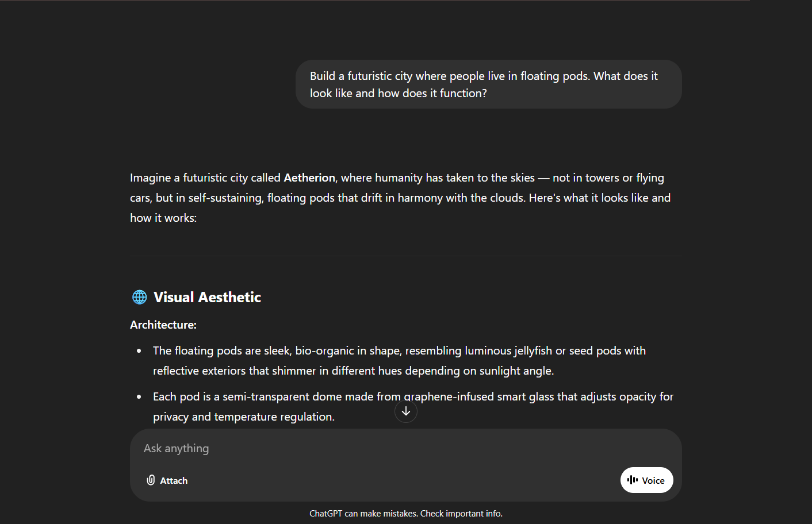Click the paperclip icon beside Attach
The image size is (812, 524).
click(151, 480)
